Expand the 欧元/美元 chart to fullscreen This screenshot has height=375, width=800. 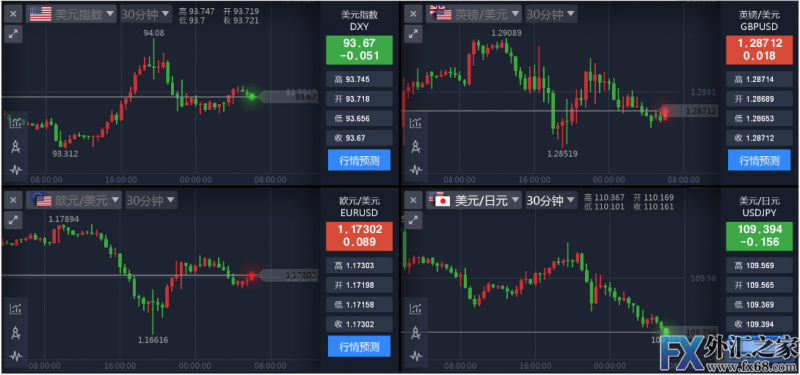click(13, 220)
